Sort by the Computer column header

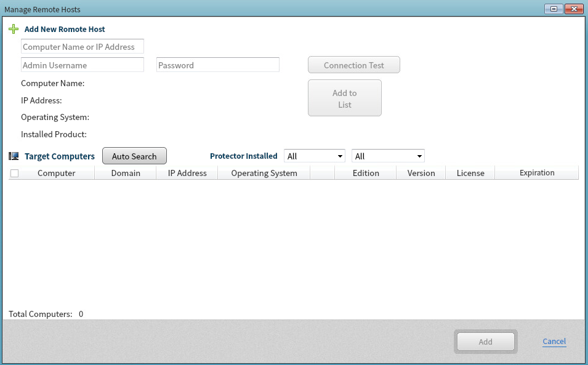click(x=57, y=174)
